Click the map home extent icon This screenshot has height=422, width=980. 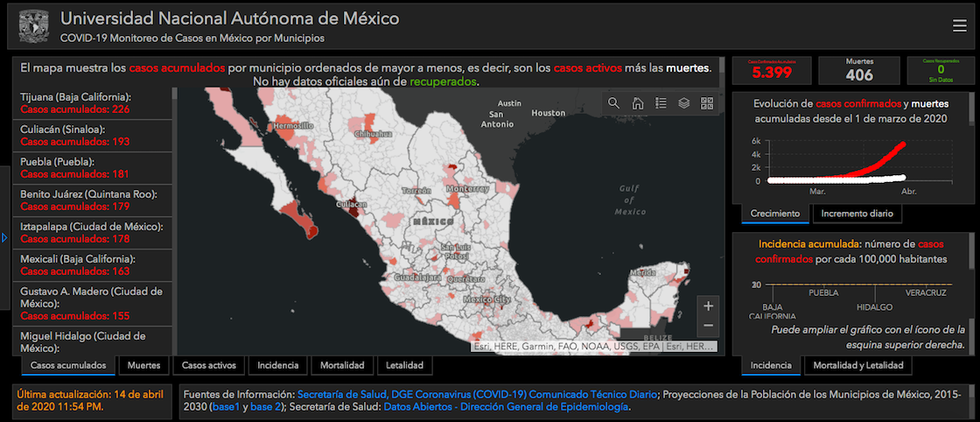pyautogui.click(x=638, y=103)
